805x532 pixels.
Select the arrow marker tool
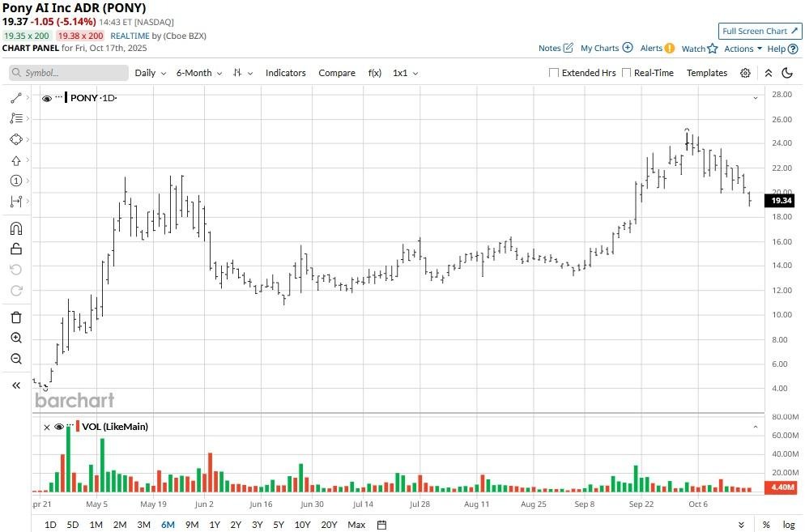click(16, 160)
